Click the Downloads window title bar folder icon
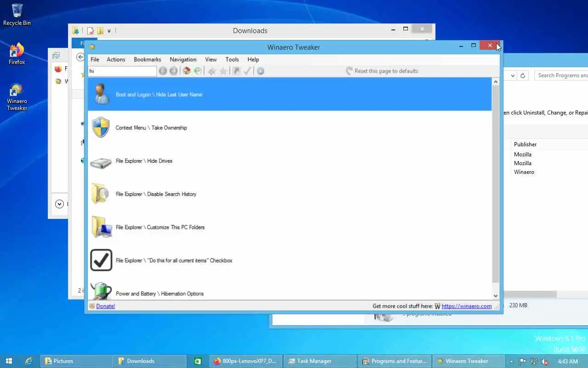The width and height of the screenshot is (588, 368). (76, 31)
